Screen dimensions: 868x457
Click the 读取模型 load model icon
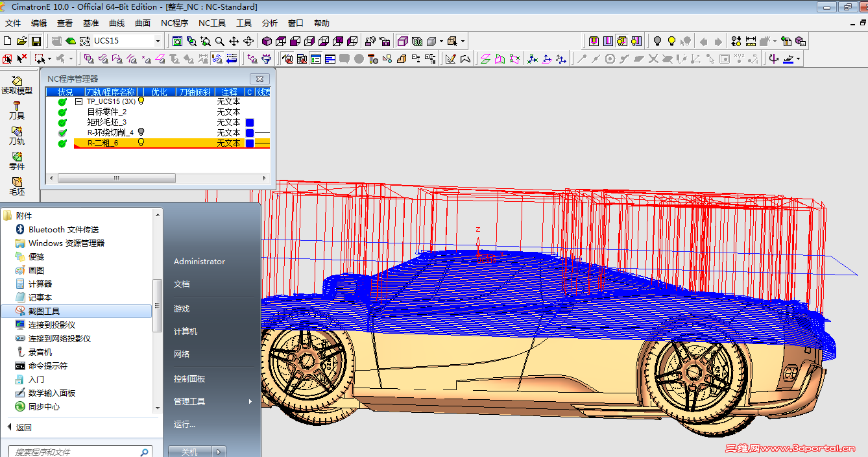tap(17, 85)
